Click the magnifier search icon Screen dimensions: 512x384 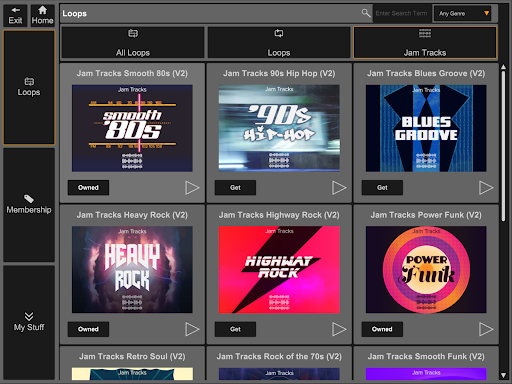click(x=366, y=13)
